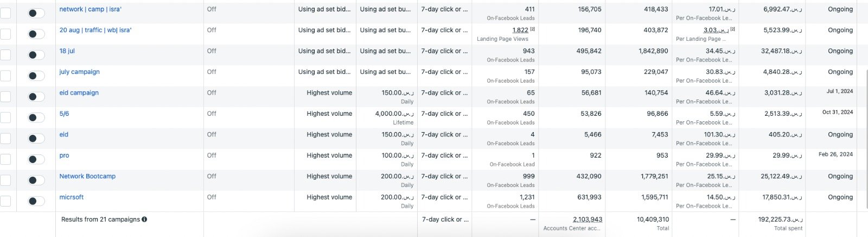Check the box for the '5/6' campaign
This screenshot has width=868, height=237.
pyautogui.click(x=5, y=117)
